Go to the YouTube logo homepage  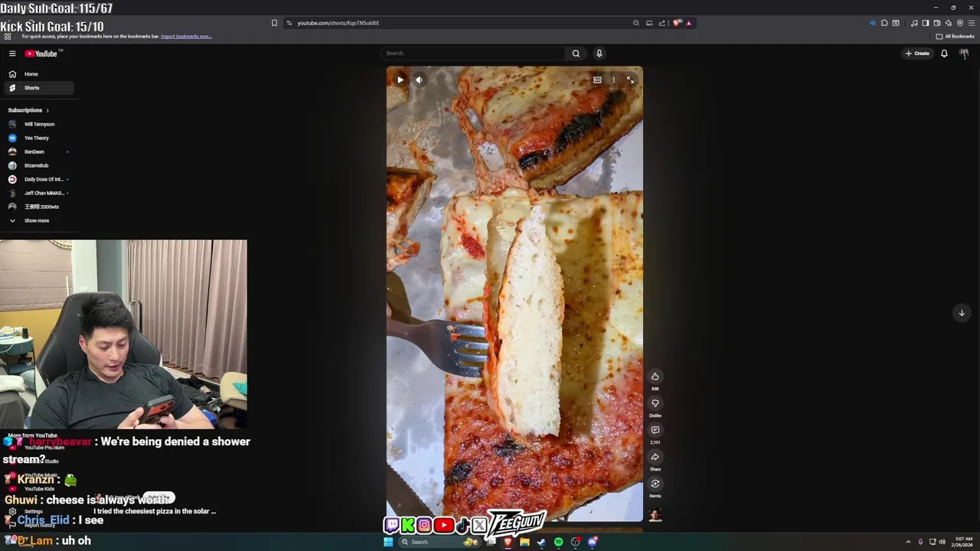tap(41, 54)
